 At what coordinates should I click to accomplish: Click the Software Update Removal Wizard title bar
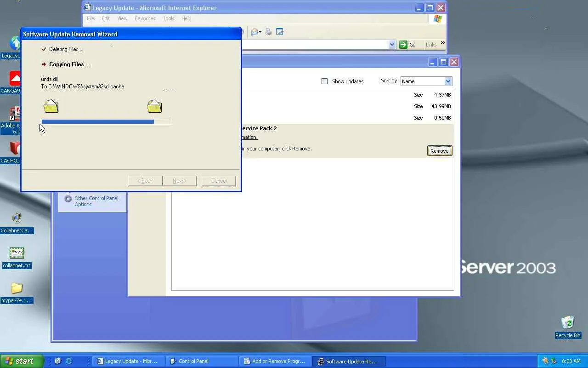[131, 34]
